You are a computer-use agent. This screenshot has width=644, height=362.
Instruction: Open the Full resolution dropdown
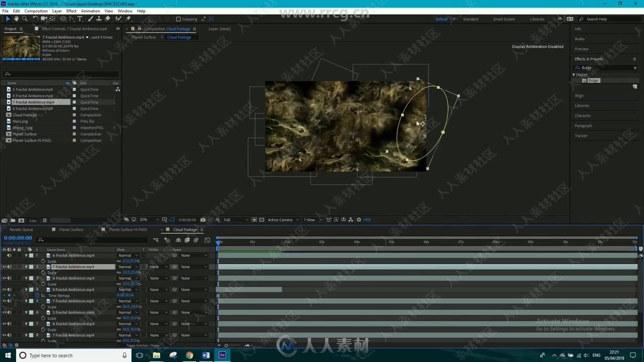(236, 220)
